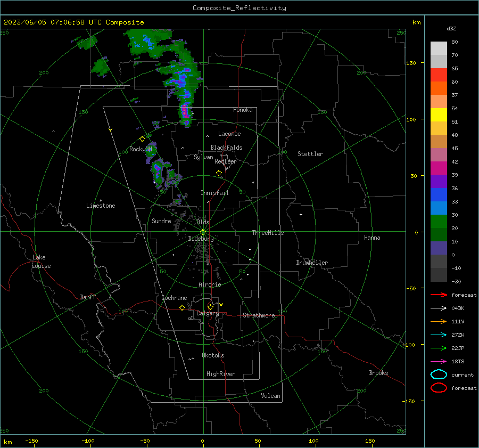Select the purple 10 dBZ color swatch
Viewport: 479px width, 448px height.
tap(439, 248)
